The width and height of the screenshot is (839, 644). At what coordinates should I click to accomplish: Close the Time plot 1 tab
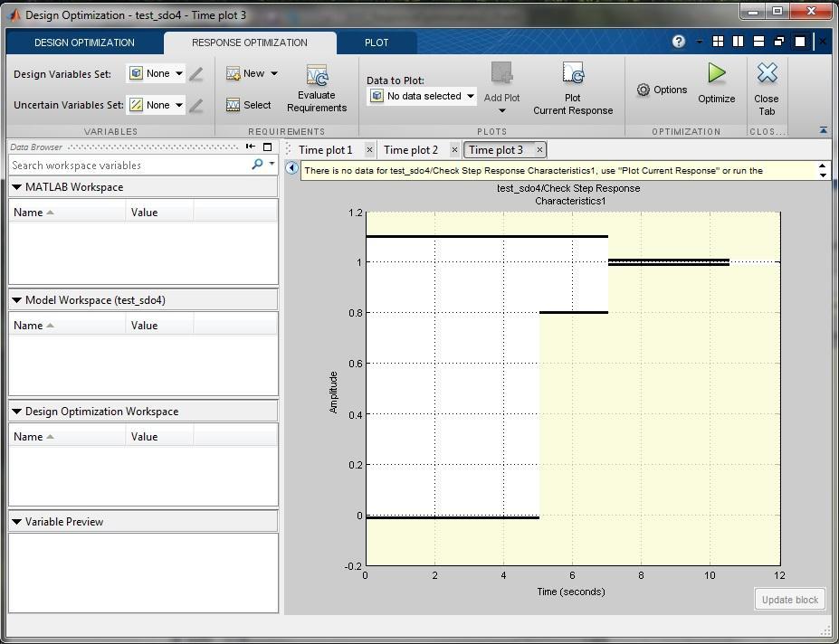click(369, 150)
